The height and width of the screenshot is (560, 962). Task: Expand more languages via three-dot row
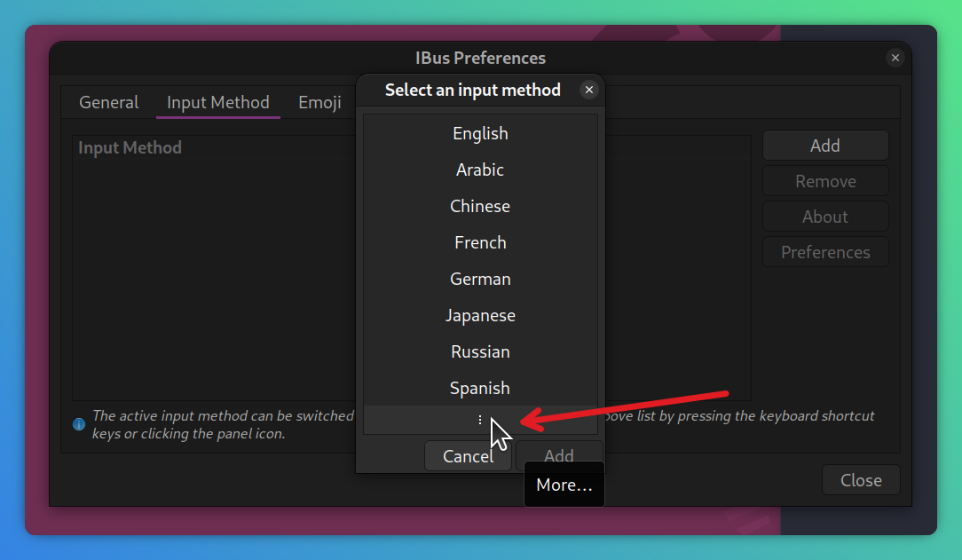480,420
